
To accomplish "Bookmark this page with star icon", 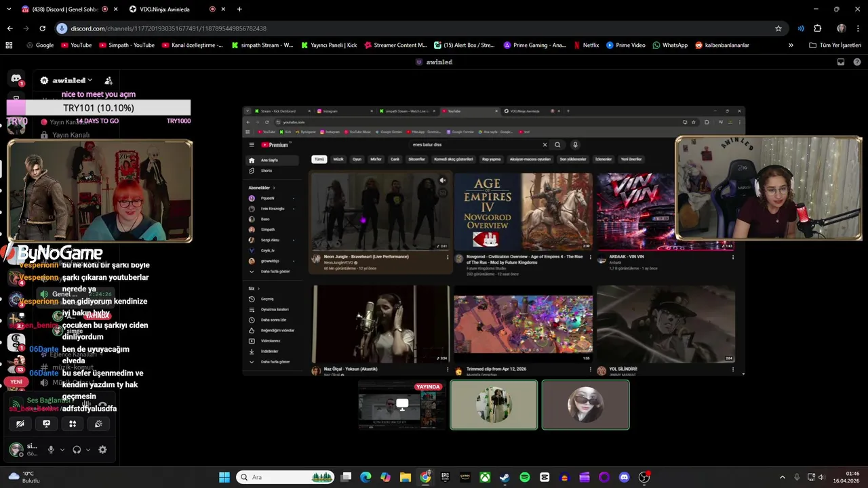I will 778,28.
